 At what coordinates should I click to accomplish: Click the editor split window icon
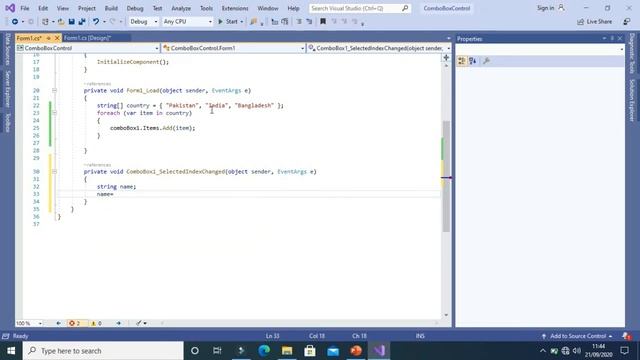click(446, 58)
